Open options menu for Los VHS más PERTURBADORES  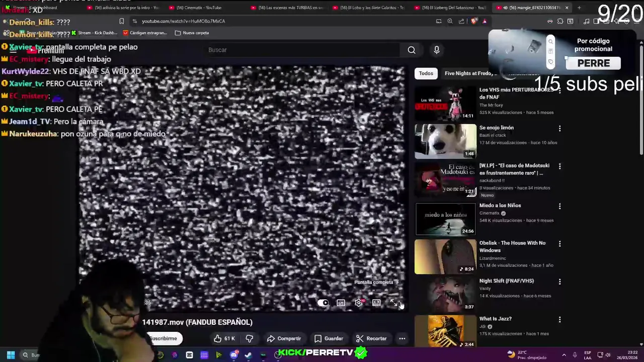click(559, 90)
